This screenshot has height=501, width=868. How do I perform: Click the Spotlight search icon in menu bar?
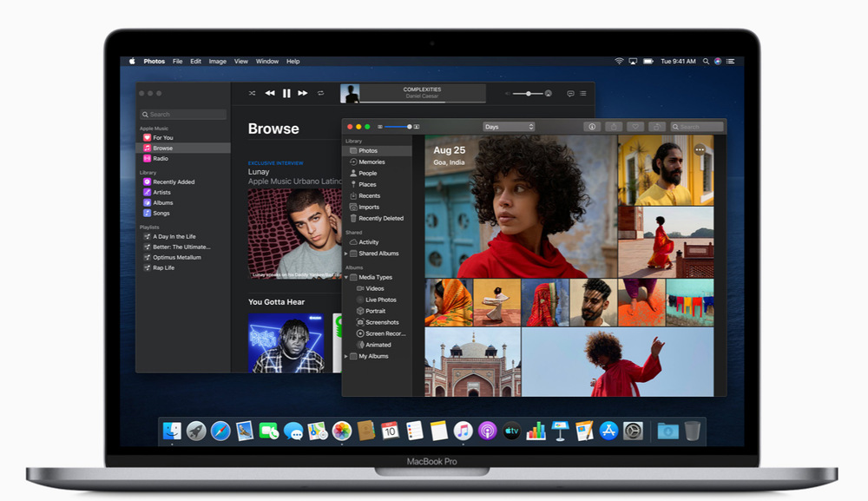(706, 62)
